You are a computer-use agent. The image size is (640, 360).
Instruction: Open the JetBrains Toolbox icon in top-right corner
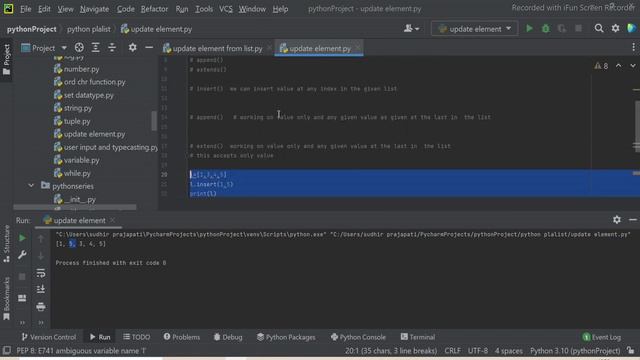pos(631,29)
